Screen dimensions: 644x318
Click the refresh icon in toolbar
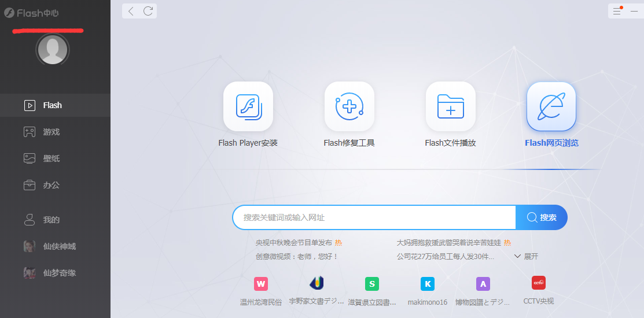point(148,11)
